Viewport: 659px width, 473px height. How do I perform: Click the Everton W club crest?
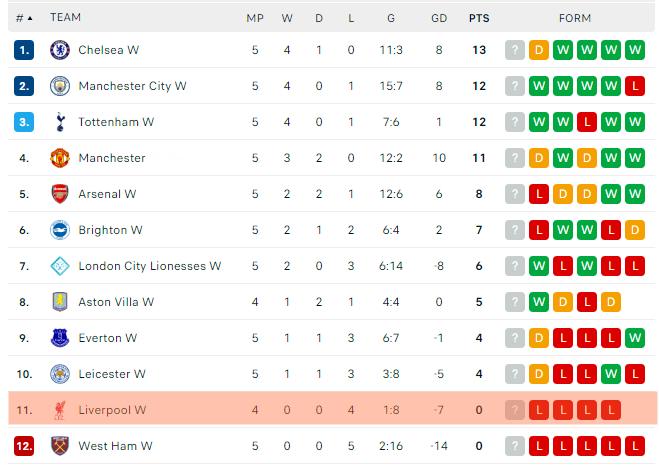click(60, 338)
